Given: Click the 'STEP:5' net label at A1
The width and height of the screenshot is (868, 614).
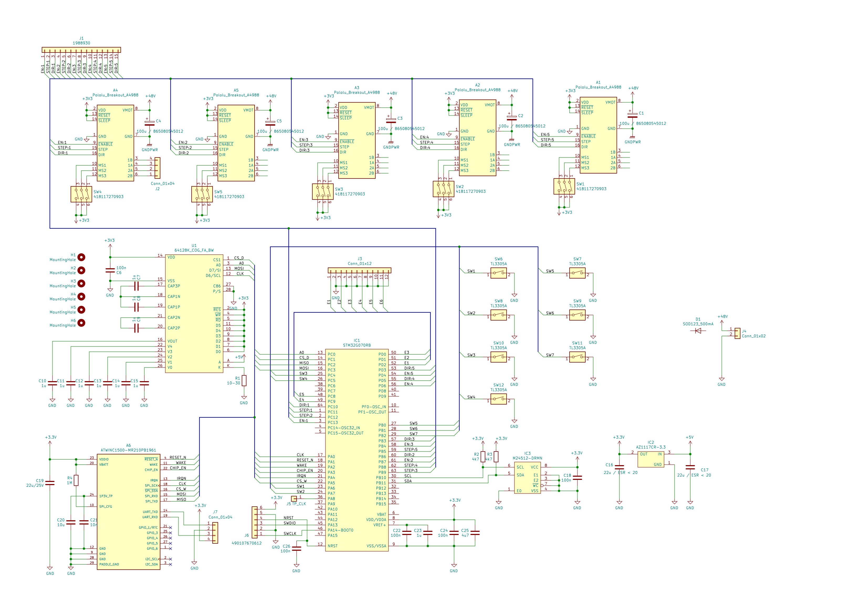Looking at the screenshot, I should click(x=547, y=140).
